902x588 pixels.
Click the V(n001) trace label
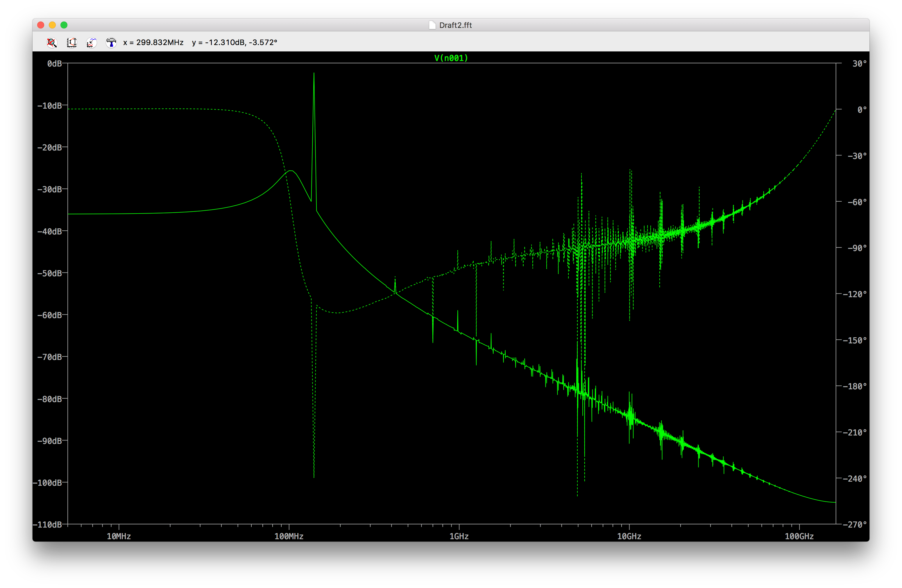coord(451,58)
